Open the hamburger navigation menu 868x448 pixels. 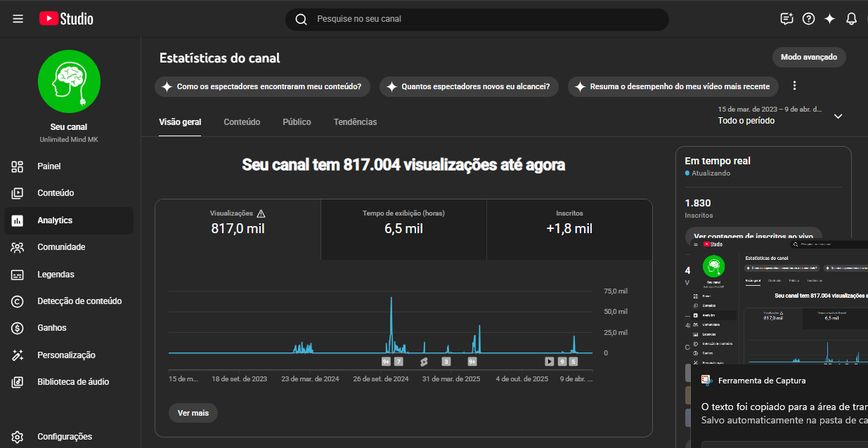(18, 19)
